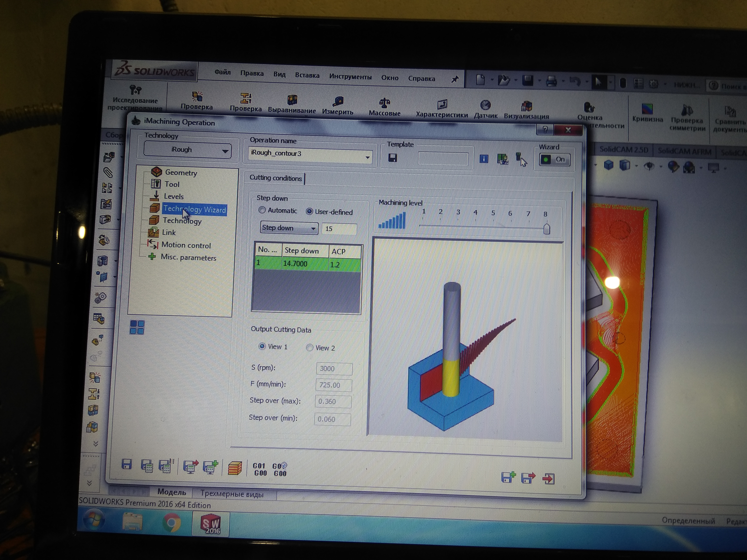Select Automatic step down radio

[x=262, y=210]
